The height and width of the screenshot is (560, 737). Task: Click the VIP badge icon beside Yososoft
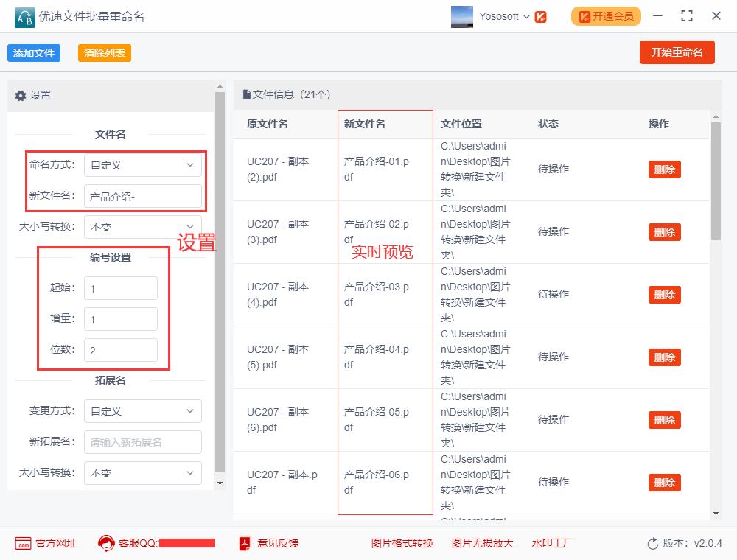540,17
